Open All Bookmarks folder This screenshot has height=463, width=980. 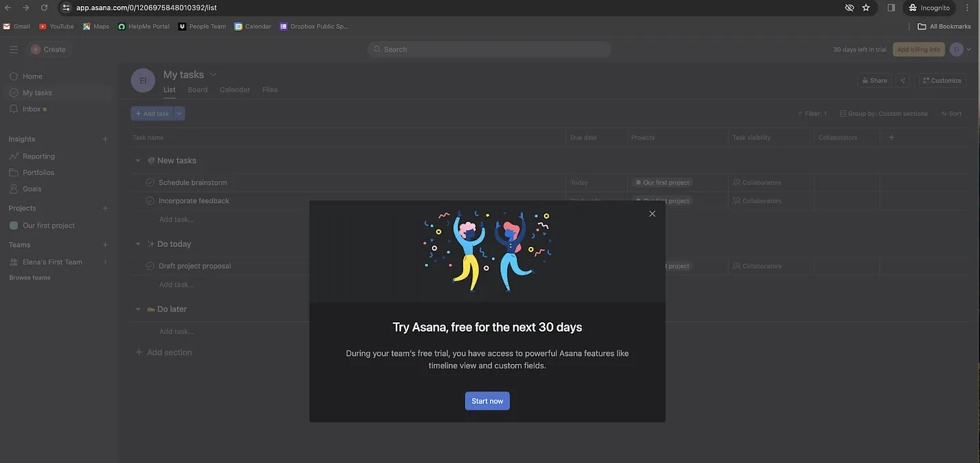(x=944, y=27)
